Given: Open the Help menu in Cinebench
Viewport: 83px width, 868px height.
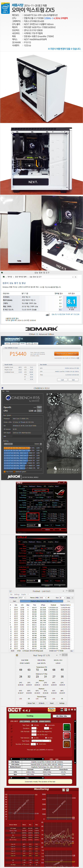Looking at the screenshot, I should [7, 391].
